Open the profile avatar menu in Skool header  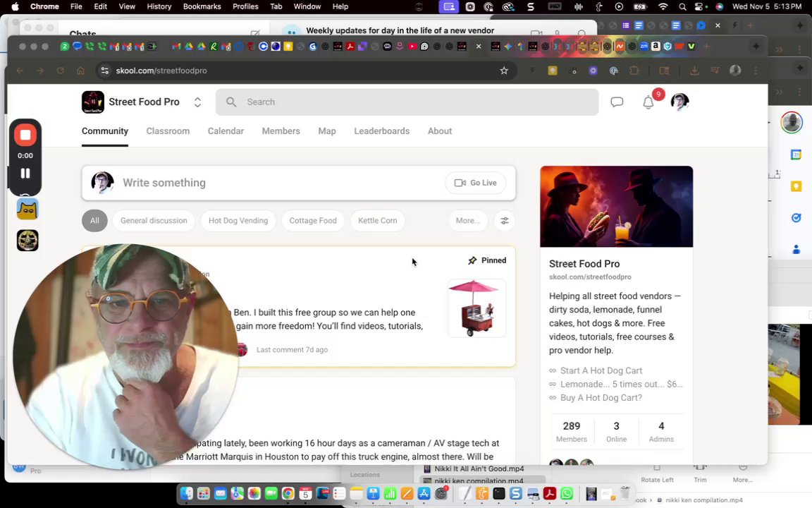(x=679, y=102)
